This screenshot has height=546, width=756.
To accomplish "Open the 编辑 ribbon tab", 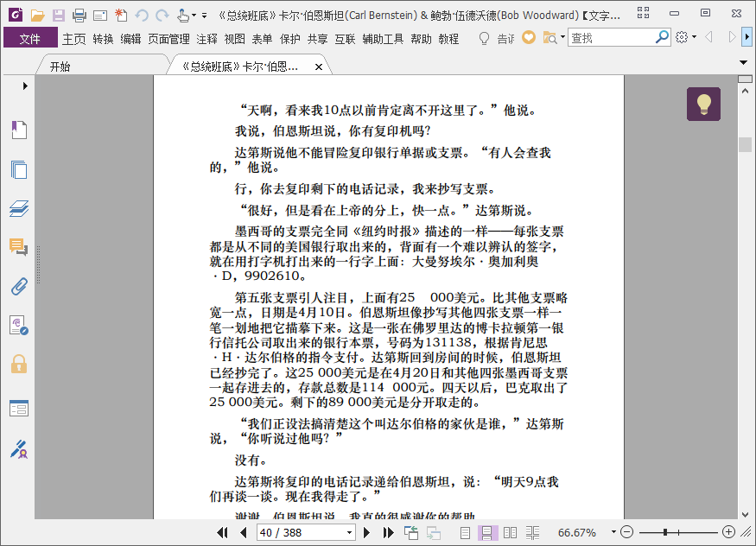I will click(130, 39).
